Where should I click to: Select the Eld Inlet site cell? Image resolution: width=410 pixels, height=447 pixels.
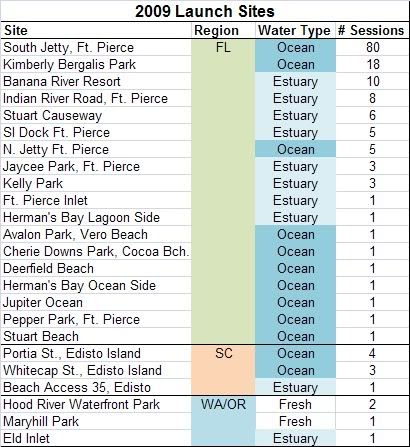[96, 438]
